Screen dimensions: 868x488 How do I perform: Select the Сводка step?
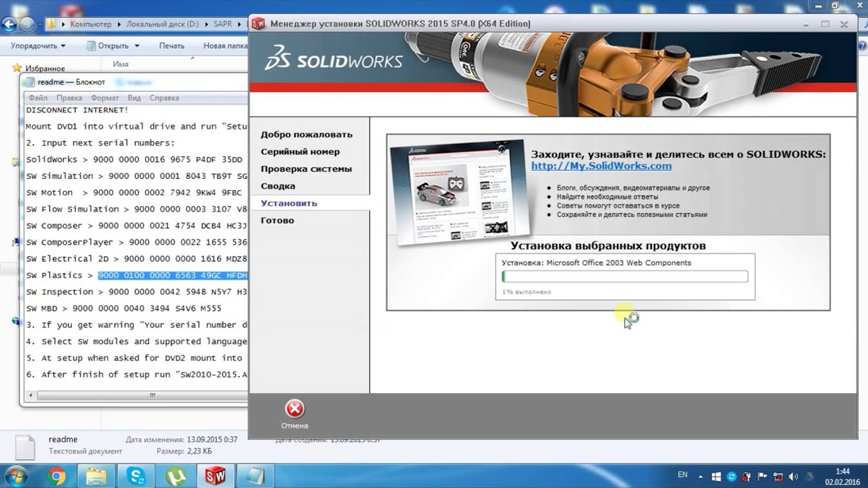pyautogui.click(x=278, y=186)
